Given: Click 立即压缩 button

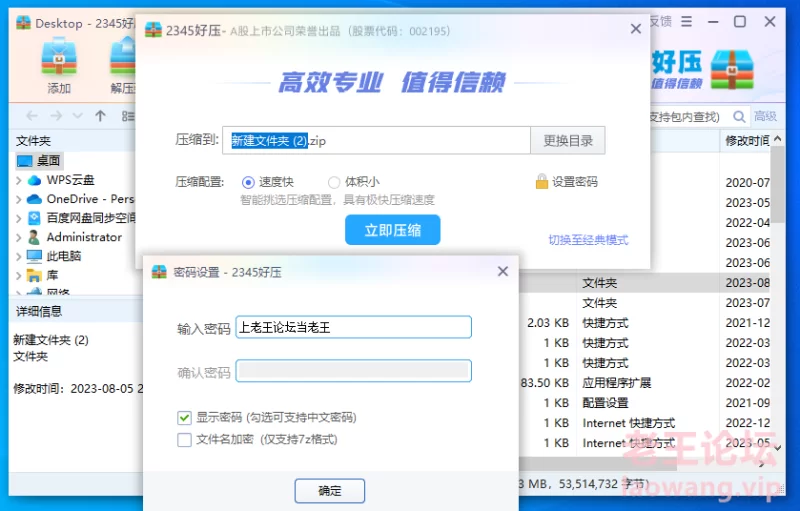Looking at the screenshot, I should (x=392, y=230).
